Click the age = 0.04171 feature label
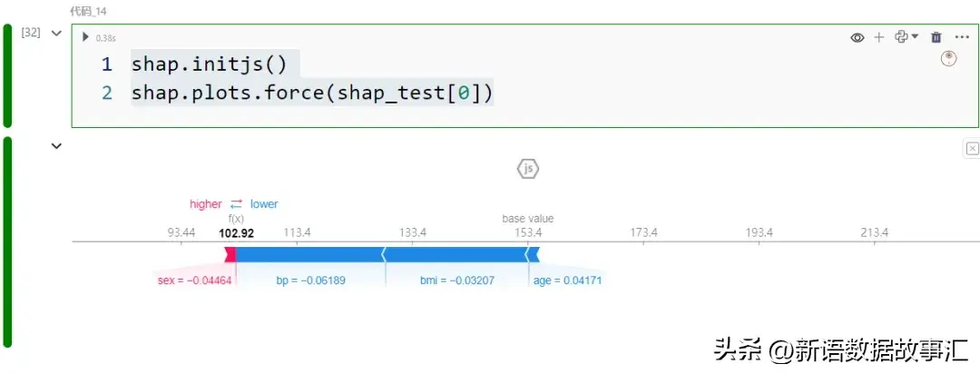This screenshot has width=980, height=374. tap(567, 280)
